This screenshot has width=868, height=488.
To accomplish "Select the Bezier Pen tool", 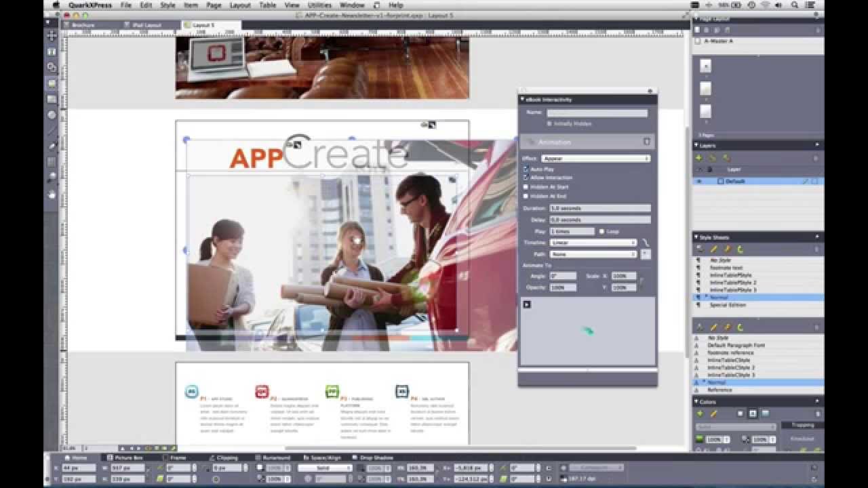I will tap(52, 146).
